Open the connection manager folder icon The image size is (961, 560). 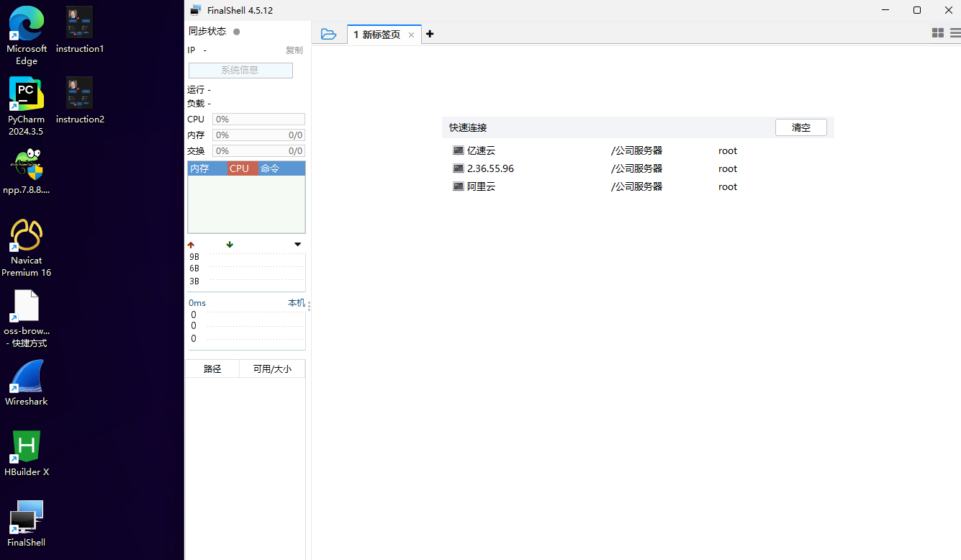329,34
